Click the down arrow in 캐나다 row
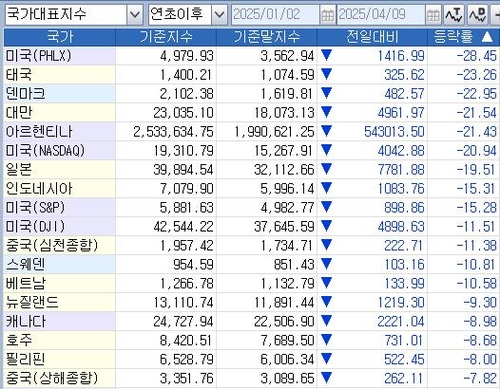 coord(327,321)
